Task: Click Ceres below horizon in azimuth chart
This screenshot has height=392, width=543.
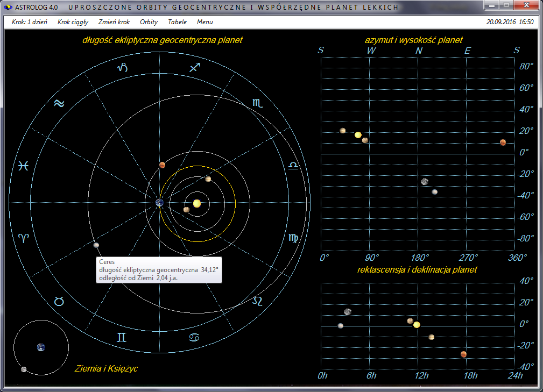Action: click(435, 192)
